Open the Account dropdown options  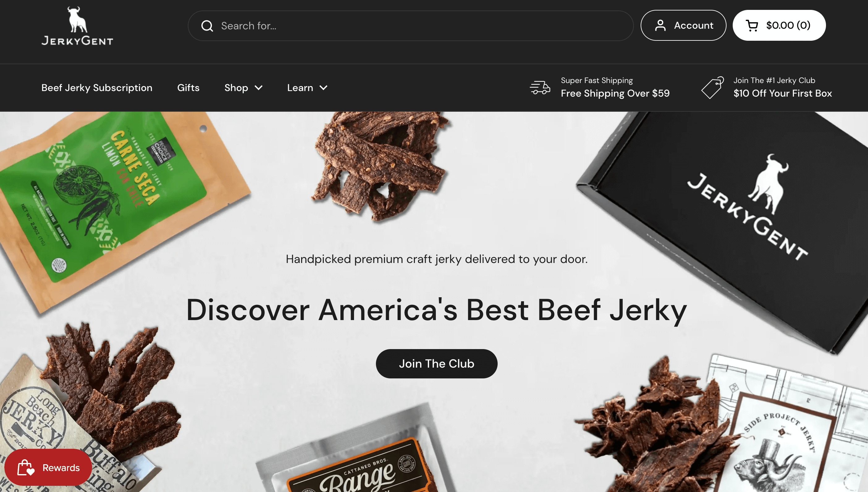click(x=683, y=25)
